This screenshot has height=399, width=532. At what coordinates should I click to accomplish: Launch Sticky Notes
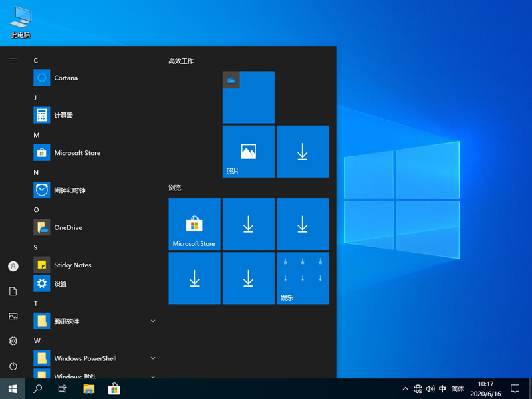pyautogui.click(x=72, y=265)
